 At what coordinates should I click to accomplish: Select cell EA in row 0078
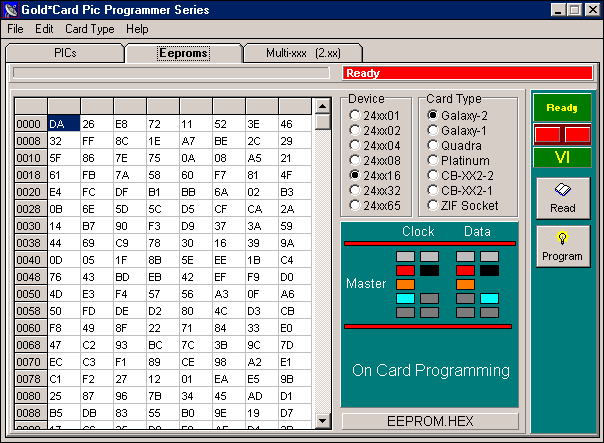pos(229,379)
